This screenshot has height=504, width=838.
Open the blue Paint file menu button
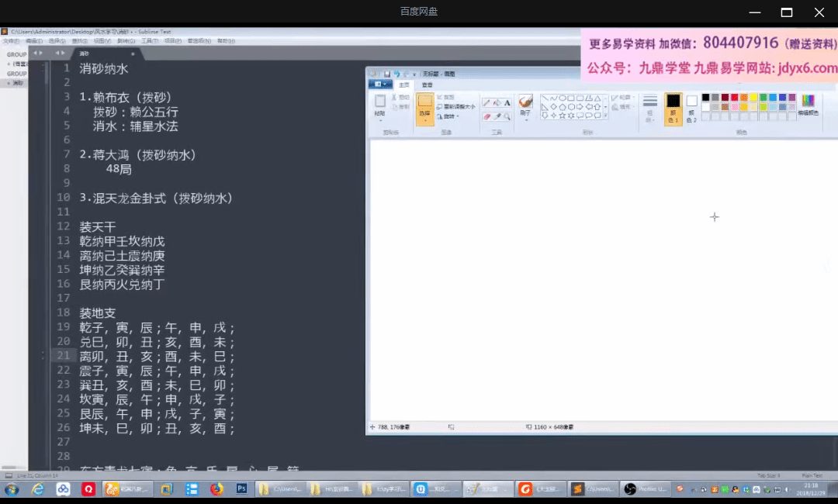click(379, 85)
